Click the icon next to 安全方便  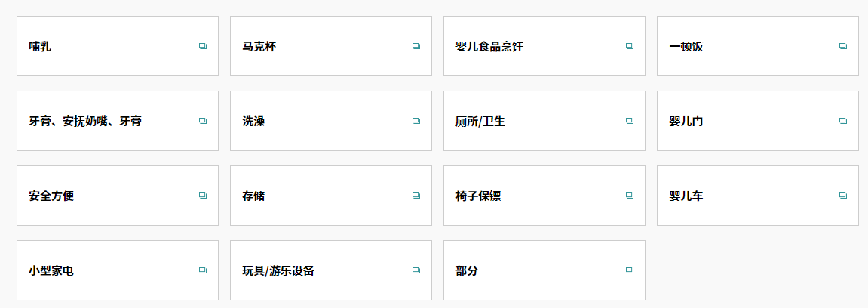(203, 196)
